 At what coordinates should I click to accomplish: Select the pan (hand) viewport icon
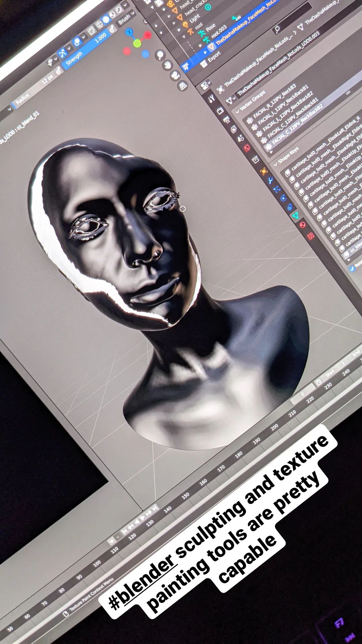pyautogui.click(x=168, y=65)
